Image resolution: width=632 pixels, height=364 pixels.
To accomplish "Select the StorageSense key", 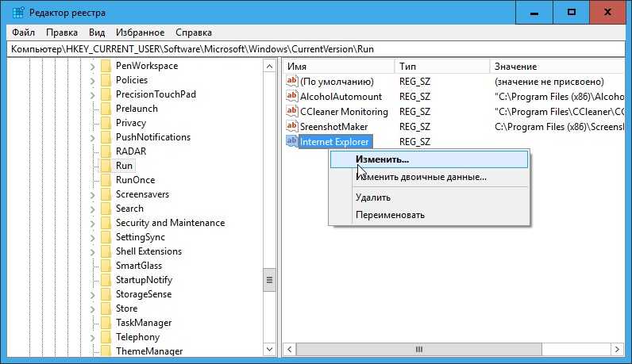I will [x=144, y=294].
